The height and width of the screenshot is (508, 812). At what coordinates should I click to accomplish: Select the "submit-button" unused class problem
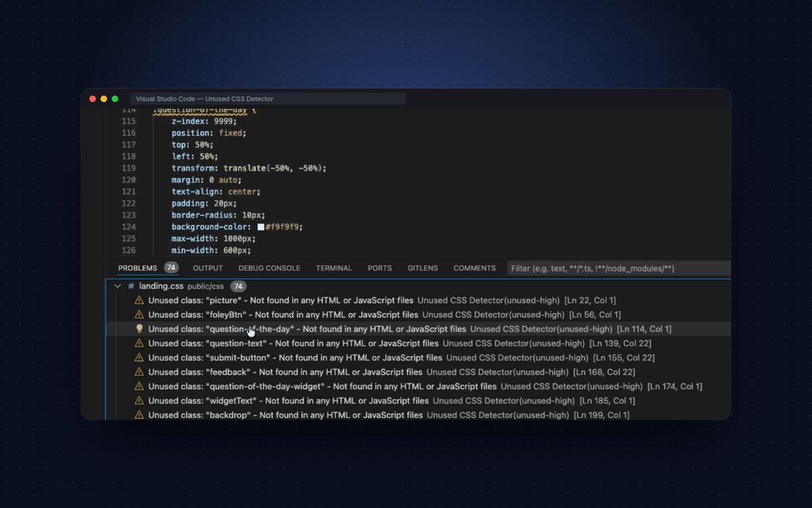pyautogui.click(x=418, y=358)
